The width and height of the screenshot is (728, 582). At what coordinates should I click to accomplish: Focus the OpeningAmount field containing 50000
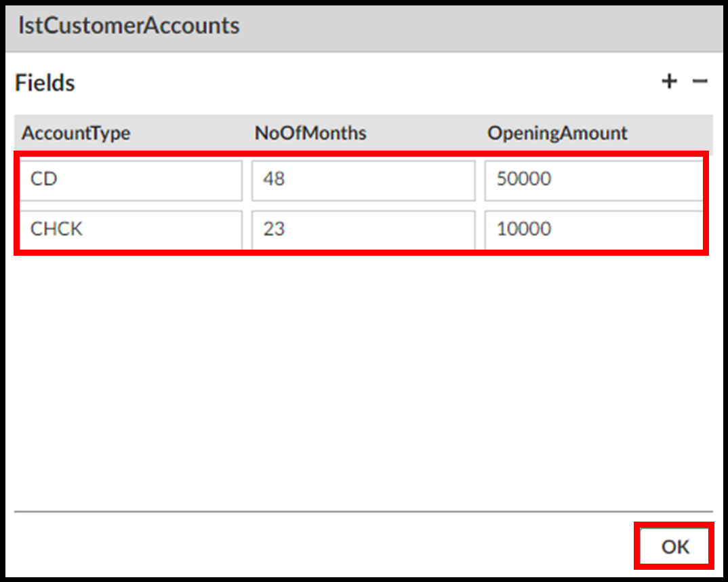click(x=593, y=180)
